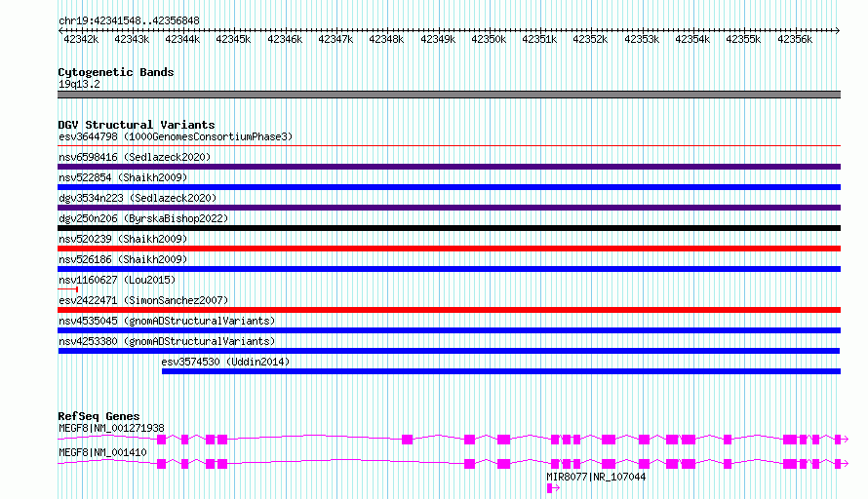Click the esv3644798 1000GenomesConsortiumPhase3 label

point(176,136)
